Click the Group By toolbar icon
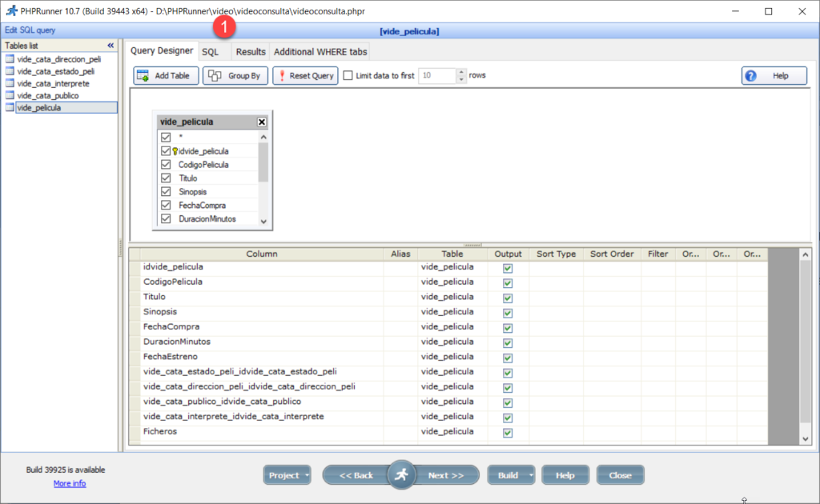Viewport: 820px width, 504px height. 213,76
